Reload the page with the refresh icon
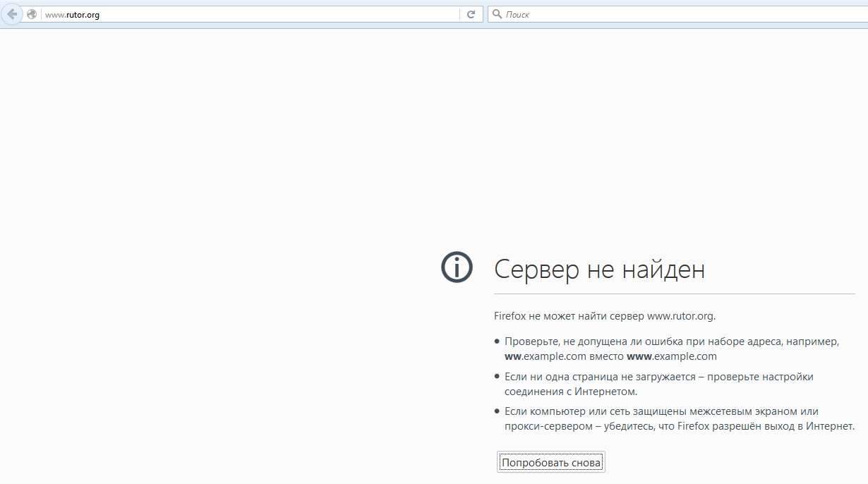Screen dimensions: 868x484 click(471, 14)
